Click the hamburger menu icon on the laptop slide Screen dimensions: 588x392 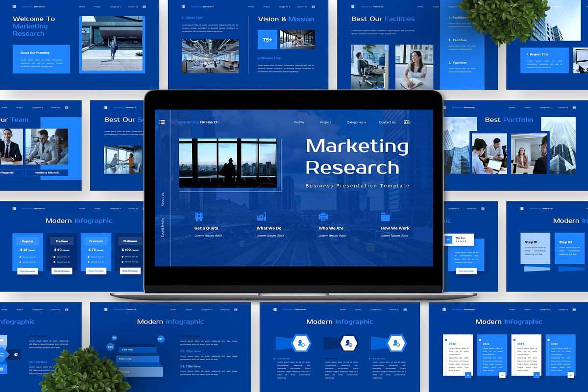(162, 122)
